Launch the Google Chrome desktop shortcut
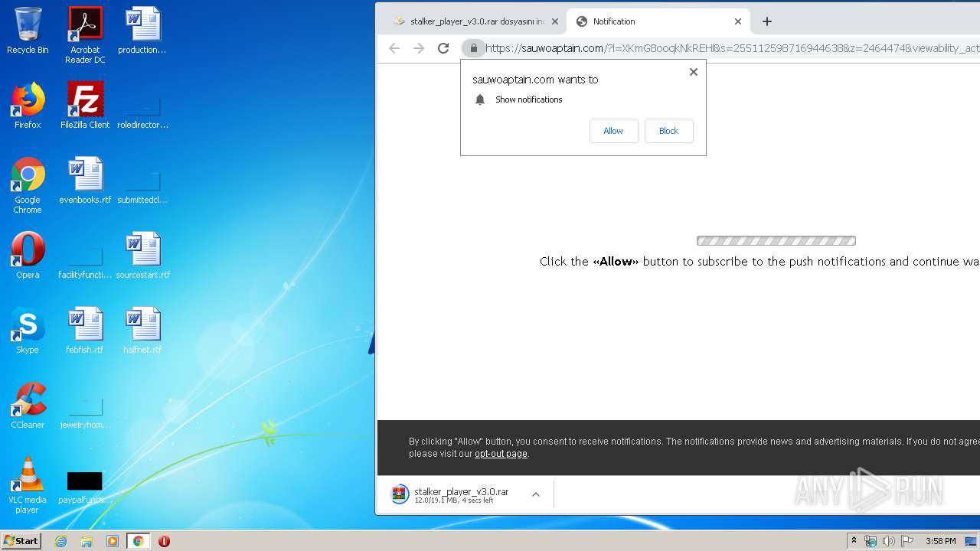This screenshot has width=980, height=551. (x=28, y=185)
